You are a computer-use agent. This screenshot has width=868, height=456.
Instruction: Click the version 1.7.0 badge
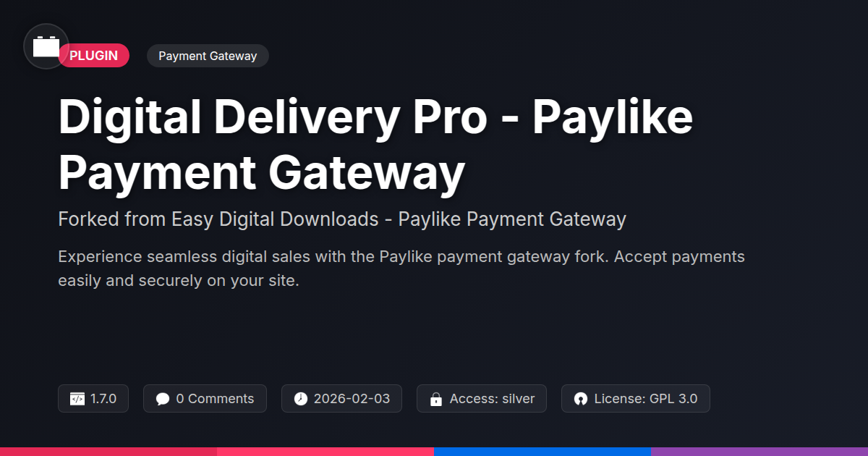coord(93,399)
